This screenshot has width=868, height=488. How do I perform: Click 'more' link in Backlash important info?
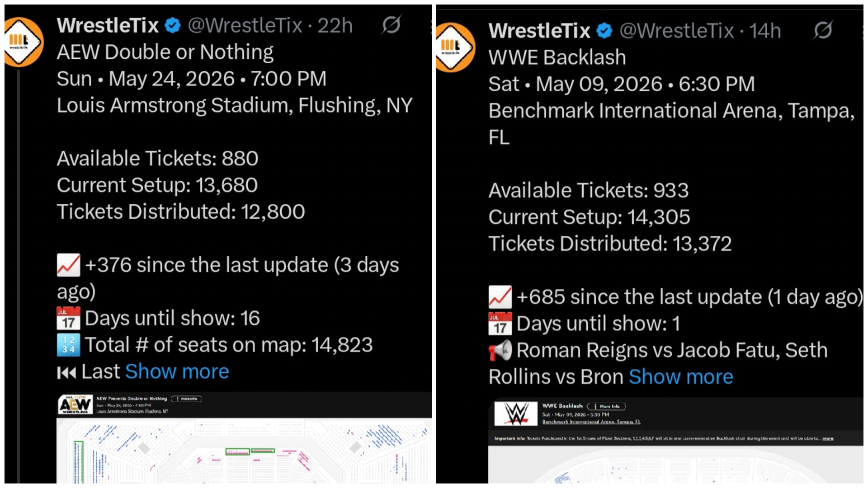[x=828, y=438]
